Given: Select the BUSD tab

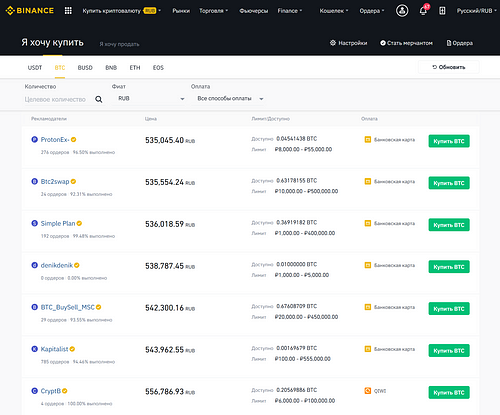Looking at the screenshot, I should [85, 68].
